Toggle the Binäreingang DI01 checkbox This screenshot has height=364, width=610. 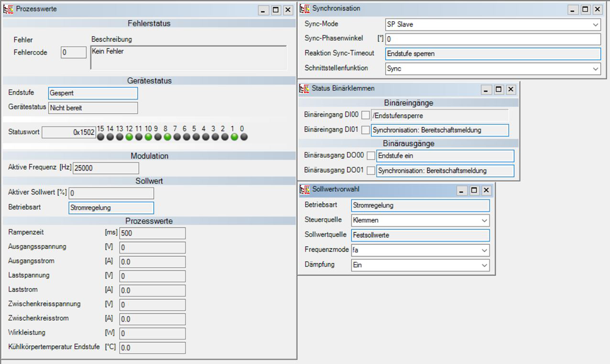(x=366, y=130)
